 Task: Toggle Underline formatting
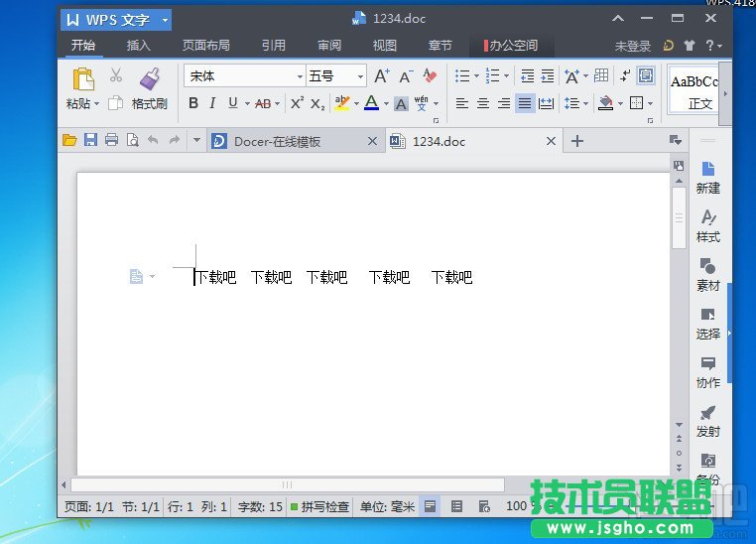(233, 102)
